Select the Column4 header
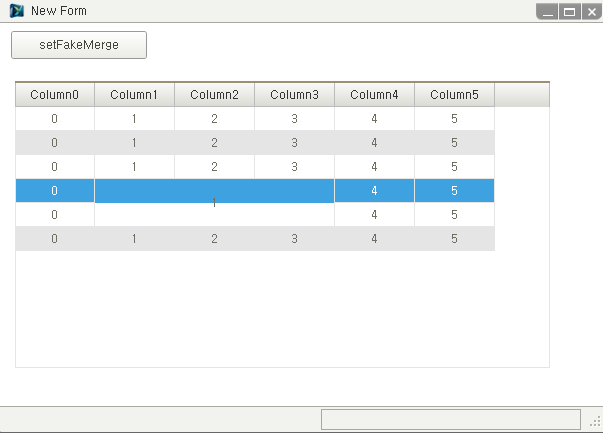The height and width of the screenshot is (433, 603). pyautogui.click(x=374, y=95)
